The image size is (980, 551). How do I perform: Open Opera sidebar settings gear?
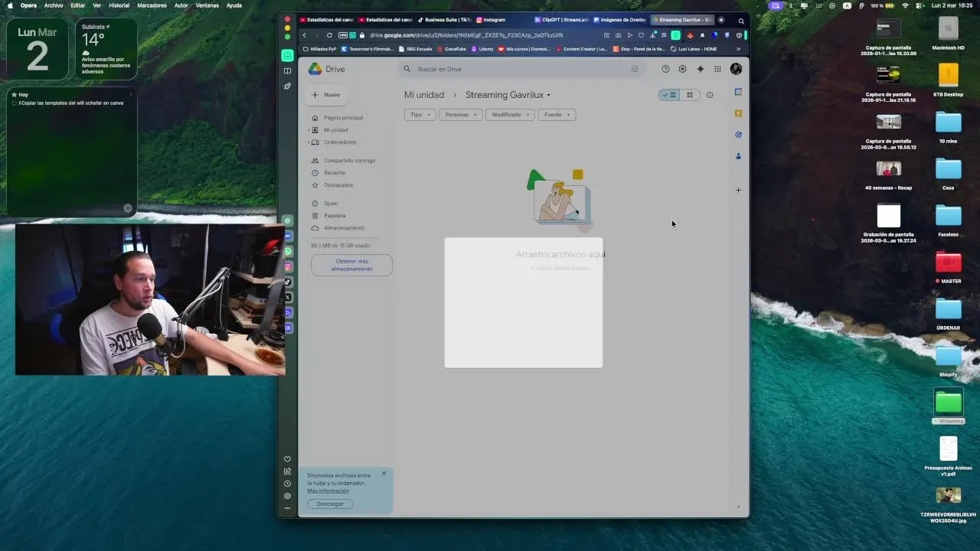tap(287, 496)
